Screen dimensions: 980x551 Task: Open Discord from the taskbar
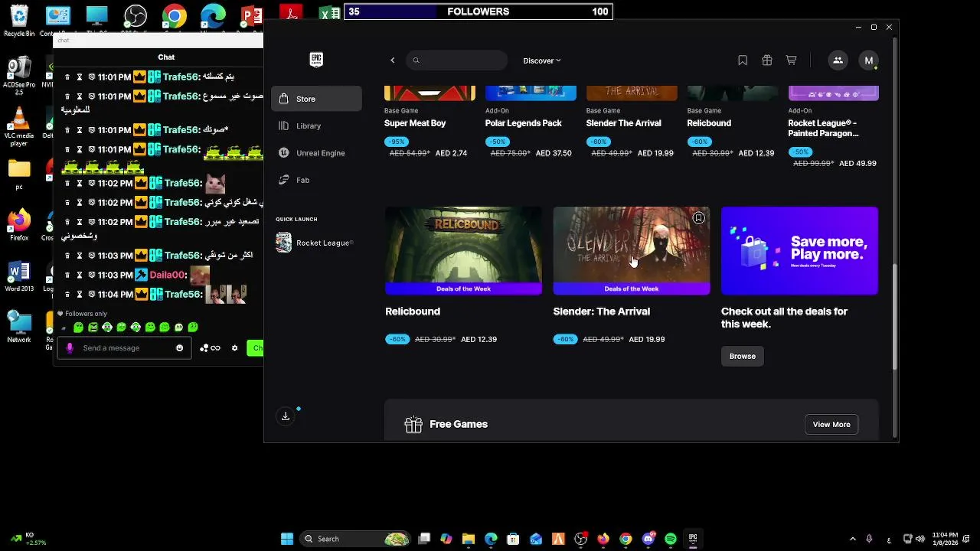[x=648, y=539]
